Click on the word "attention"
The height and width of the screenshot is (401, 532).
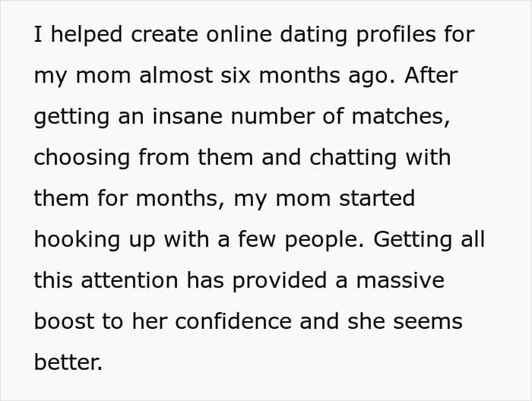[x=129, y=281]
